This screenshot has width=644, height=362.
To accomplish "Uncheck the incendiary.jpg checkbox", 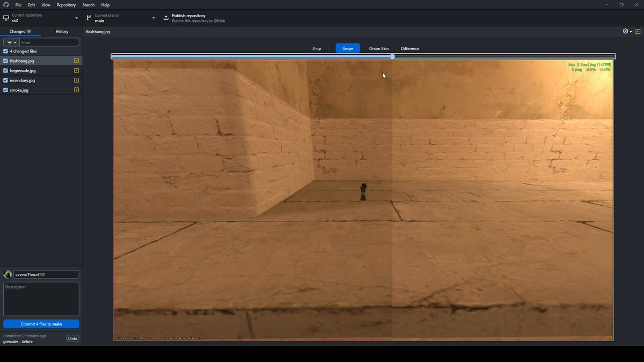I will click(x=5, y=80).
